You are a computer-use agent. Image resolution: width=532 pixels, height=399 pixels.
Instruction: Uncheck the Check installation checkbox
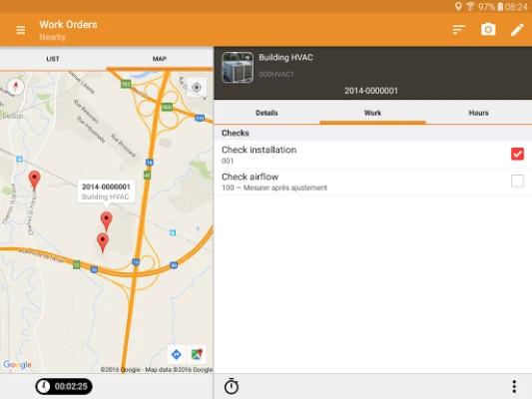[x=517, y=154]
